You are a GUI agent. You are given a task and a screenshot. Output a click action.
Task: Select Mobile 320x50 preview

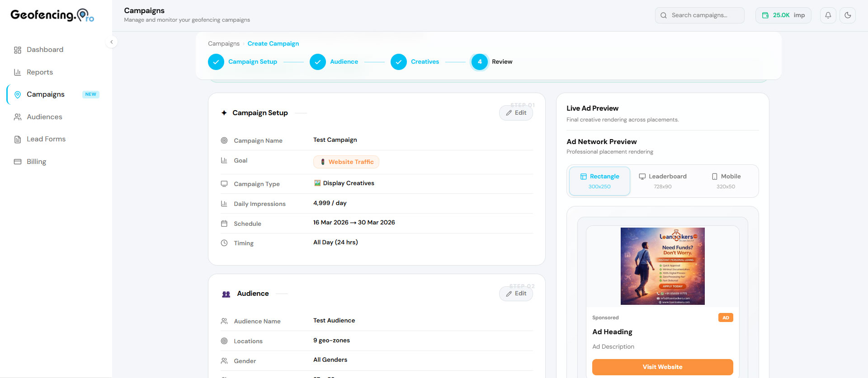726,181
